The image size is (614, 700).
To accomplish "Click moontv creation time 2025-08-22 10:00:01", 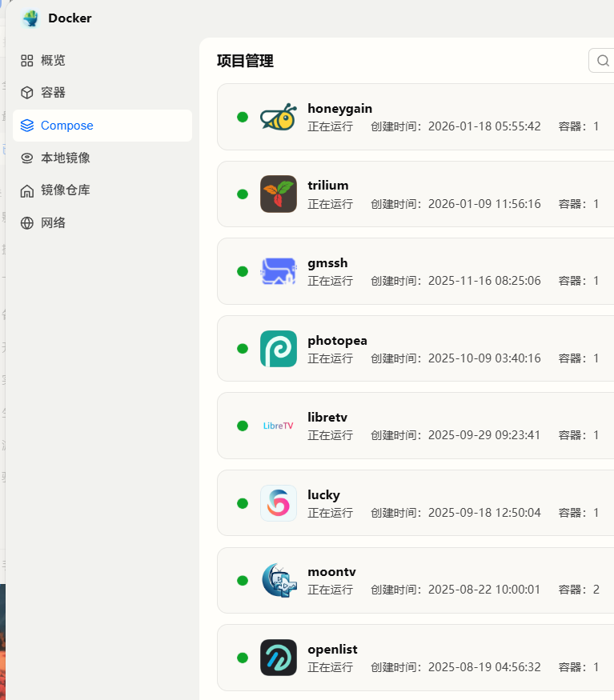I will 484,590.
